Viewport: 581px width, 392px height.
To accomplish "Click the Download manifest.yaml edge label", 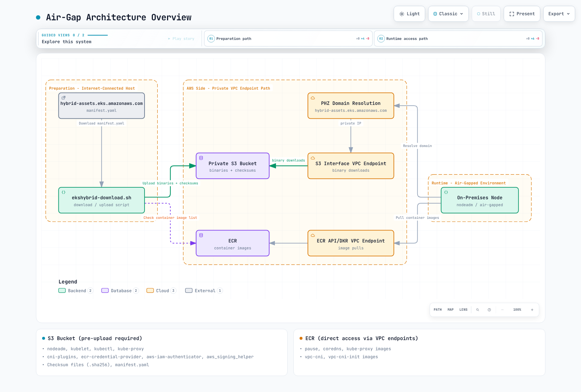I will tap(102, 123).
